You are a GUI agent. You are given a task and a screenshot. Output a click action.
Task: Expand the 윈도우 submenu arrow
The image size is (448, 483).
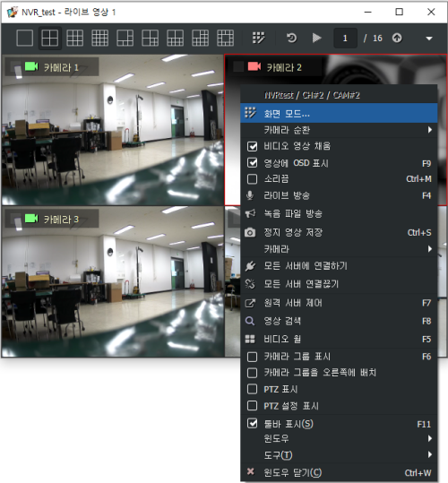point(430,438)
